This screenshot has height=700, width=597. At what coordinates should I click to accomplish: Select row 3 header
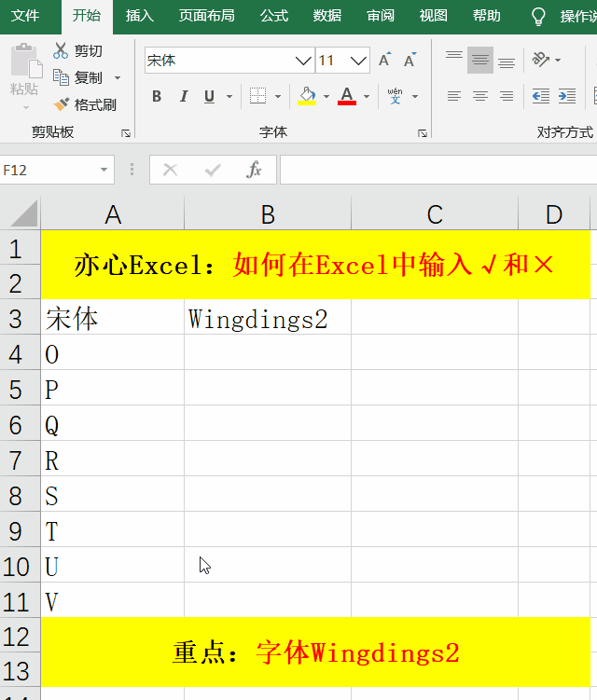pyautogui.click(x=21, y=318)
